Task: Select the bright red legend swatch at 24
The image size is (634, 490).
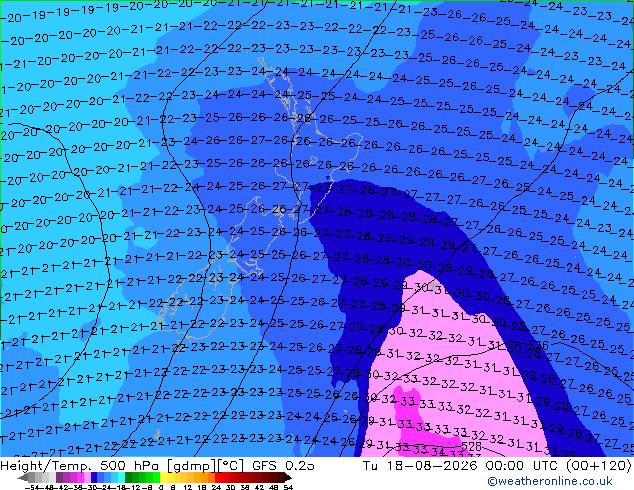Action: pyautogui.click(x=218, y=478)
